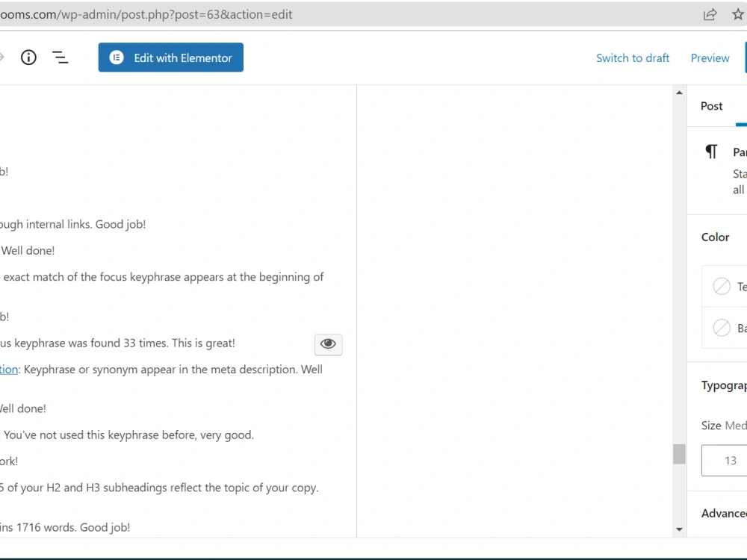The width and height of the screenshot is (747, 560).
Task: Click text 'ins 1716 words. Good job!'
Action: pyautogui.click(x=65, y=528)
